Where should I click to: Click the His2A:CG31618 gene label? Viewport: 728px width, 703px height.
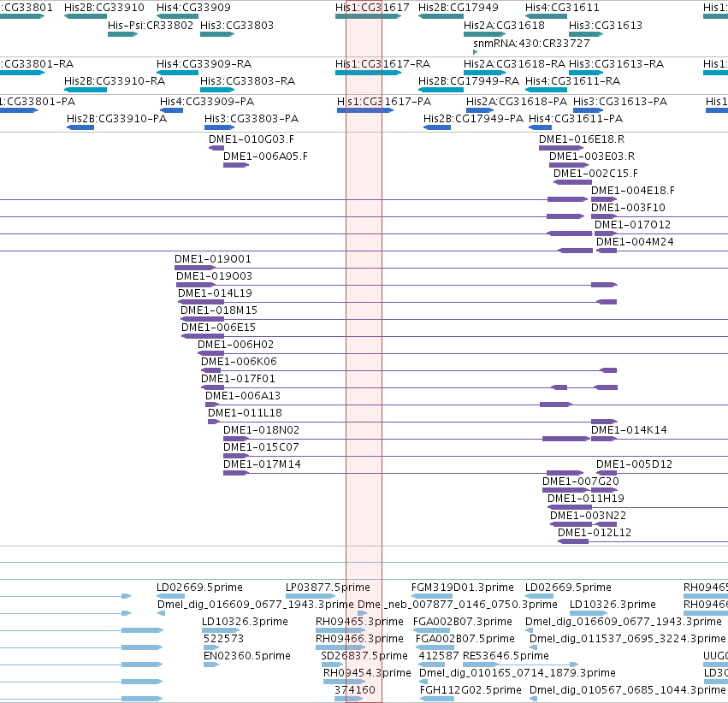[504, 25]
